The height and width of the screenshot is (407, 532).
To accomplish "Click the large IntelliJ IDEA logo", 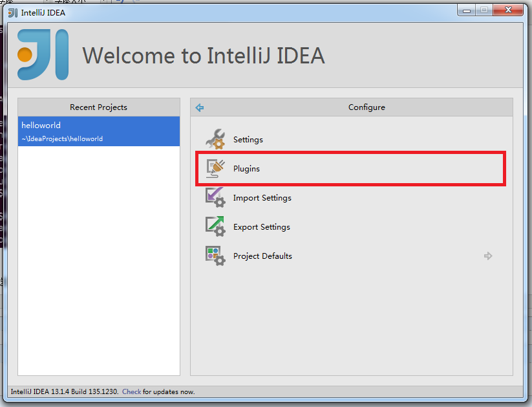I will click(43, 55).
